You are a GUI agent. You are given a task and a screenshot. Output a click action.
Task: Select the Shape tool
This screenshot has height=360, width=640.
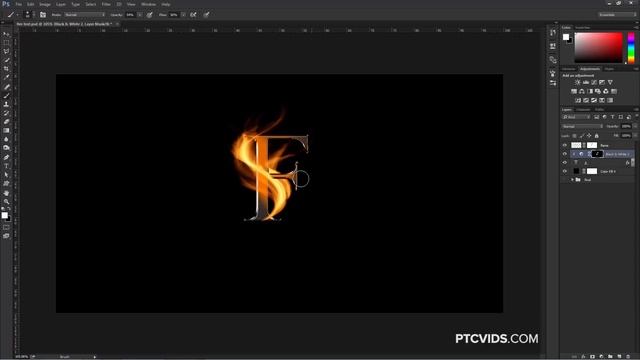click(6, 184)
